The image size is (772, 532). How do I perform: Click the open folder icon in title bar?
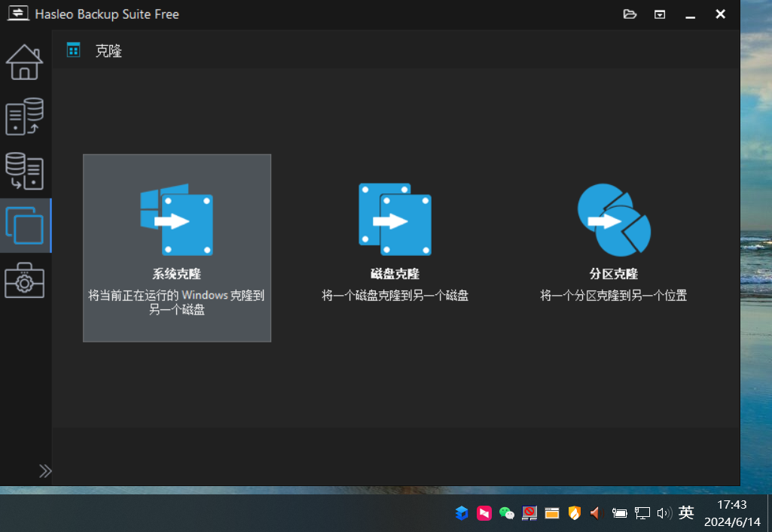[x=630, y=14]
